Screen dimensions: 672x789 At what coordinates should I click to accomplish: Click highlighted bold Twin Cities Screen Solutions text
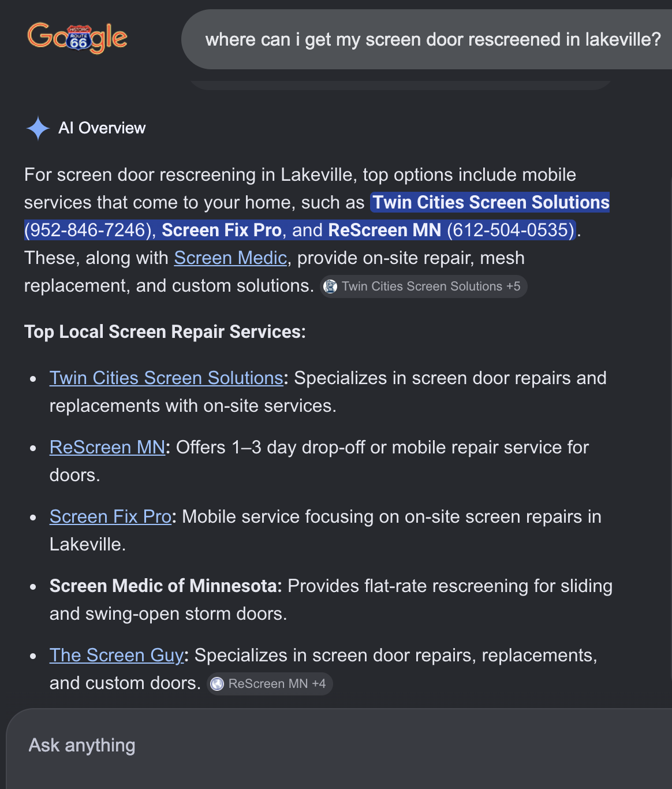pyautogui.click(x=491, y=202)
